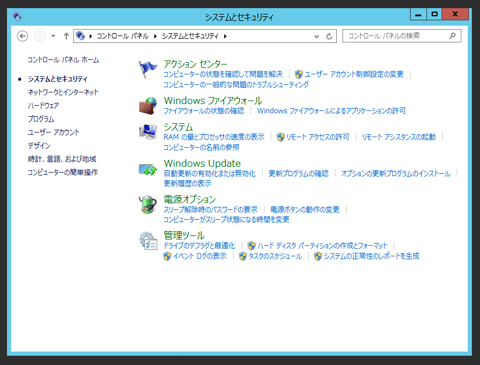480x365 pixels.
Task: Click リモート アシスタンスの起動 link
Action: tap(399, 137)
